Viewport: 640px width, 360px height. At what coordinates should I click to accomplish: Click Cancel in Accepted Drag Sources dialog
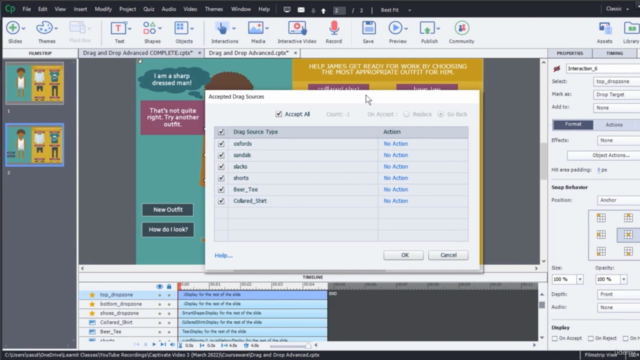pyautogui.click(x=448, y=255)
